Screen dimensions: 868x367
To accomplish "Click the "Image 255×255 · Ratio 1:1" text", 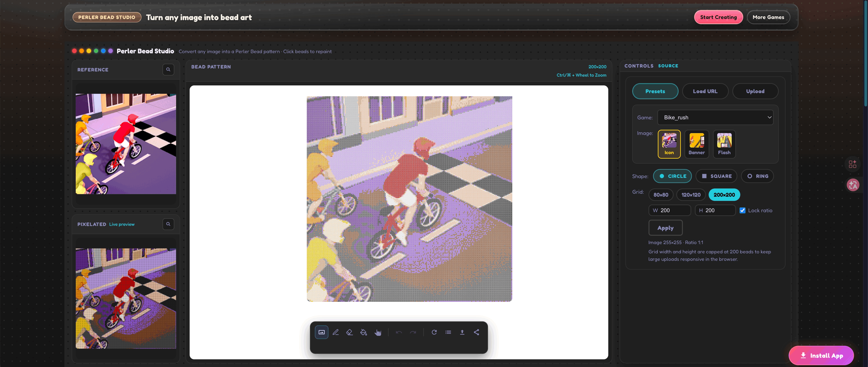I will 675,243.
